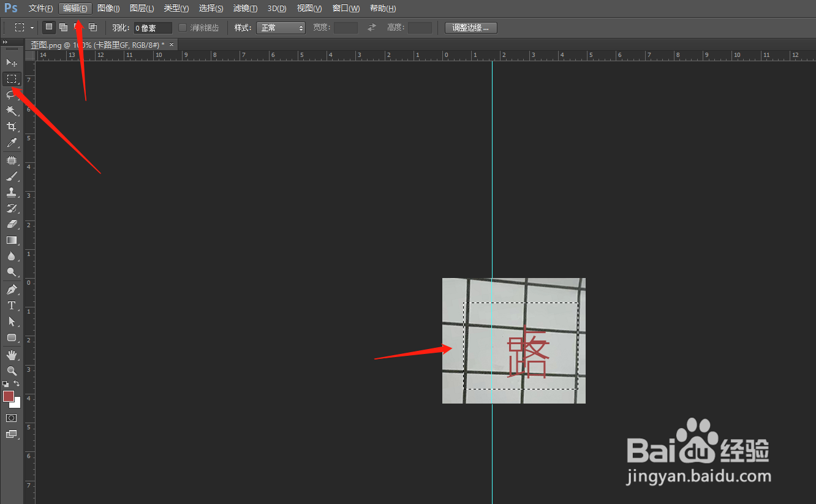Click the Photoshop Ps logo

click(x=11, y=8)
